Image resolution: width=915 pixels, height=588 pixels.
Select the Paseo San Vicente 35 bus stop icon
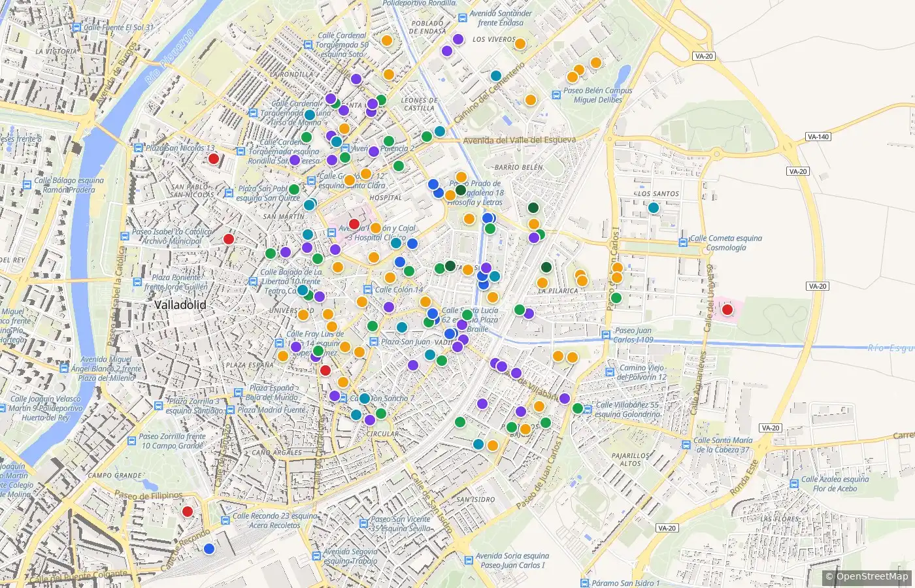364,523
